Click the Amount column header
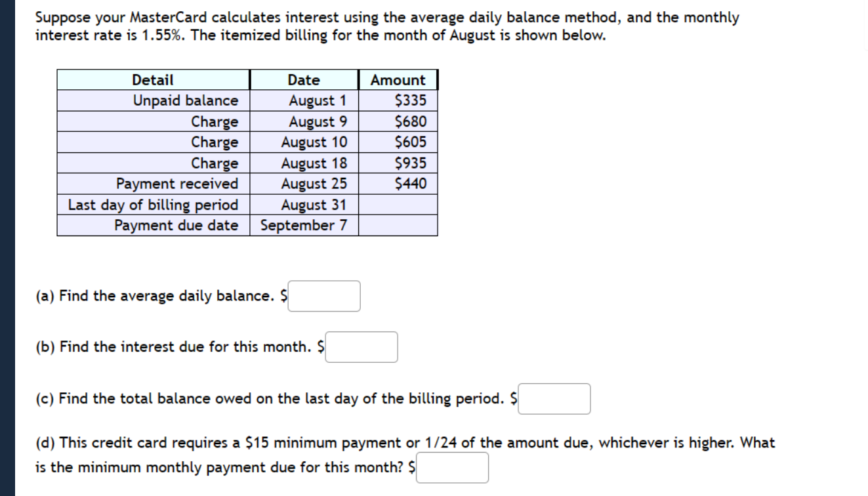The height and width of the screenshot is (496, 868). click(x=398, y=80)
